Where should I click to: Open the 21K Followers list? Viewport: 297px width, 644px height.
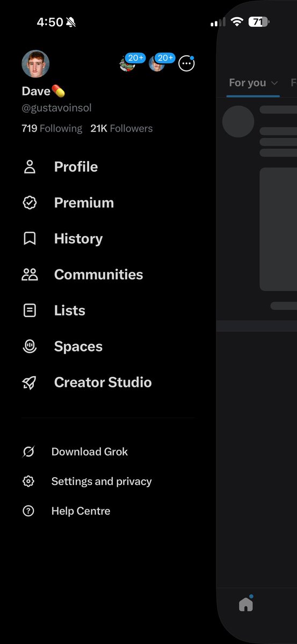pyautogui.click(x=121, y=128)
